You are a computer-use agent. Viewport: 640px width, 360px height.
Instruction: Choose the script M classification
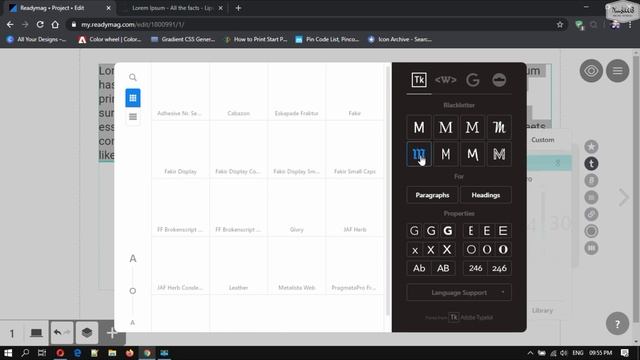point(499,127)
